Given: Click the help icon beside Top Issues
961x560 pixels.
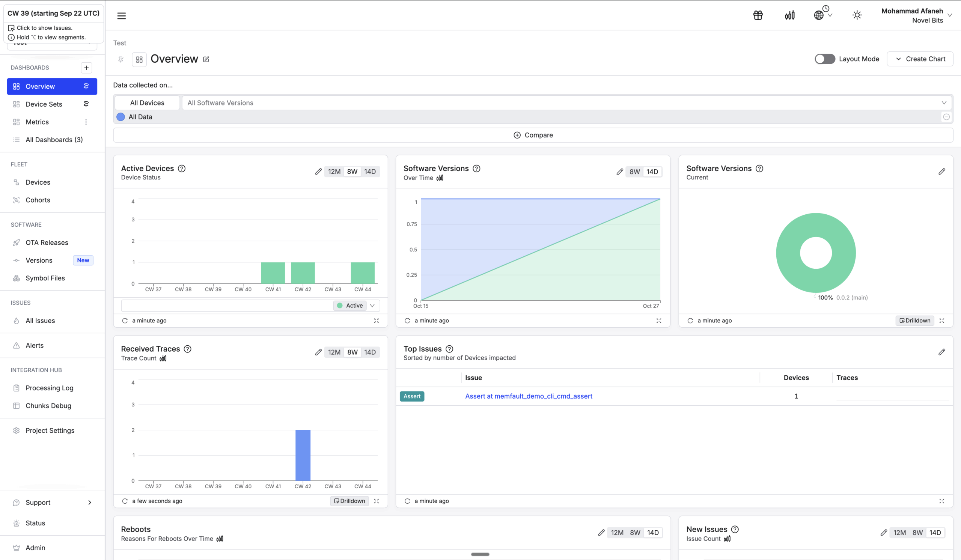Looking at the screenshot, I should [x=450, y=349].
